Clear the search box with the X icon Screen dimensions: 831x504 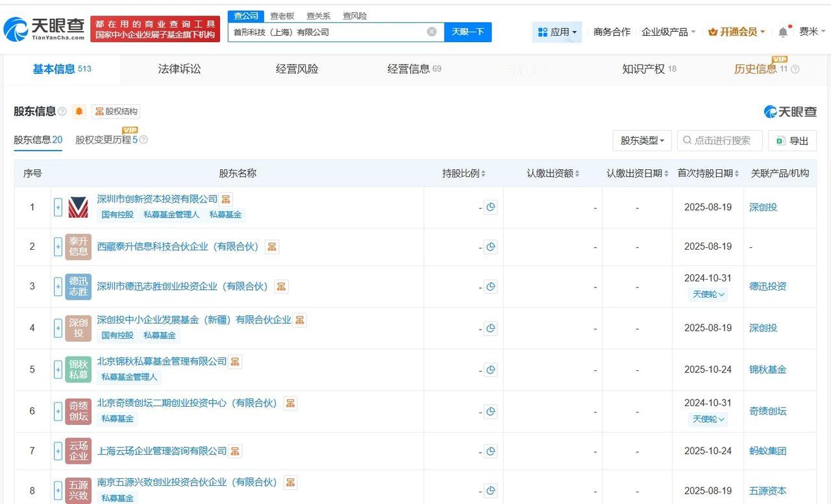coord(432,32)
